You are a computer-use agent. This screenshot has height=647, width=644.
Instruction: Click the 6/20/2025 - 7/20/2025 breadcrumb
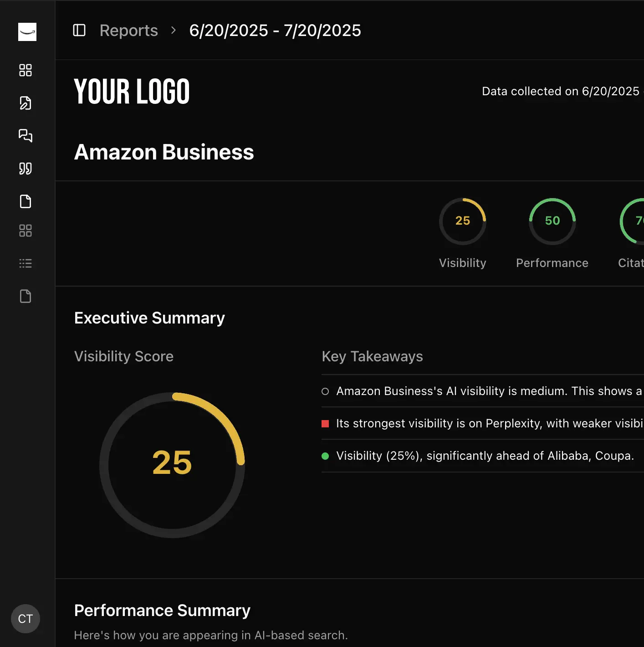(275, 31)
